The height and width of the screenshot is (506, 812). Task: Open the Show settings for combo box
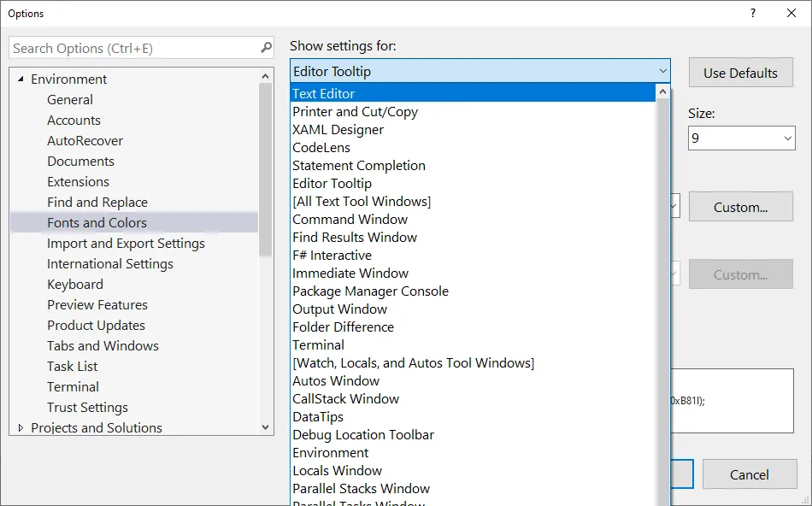(480, 71)
